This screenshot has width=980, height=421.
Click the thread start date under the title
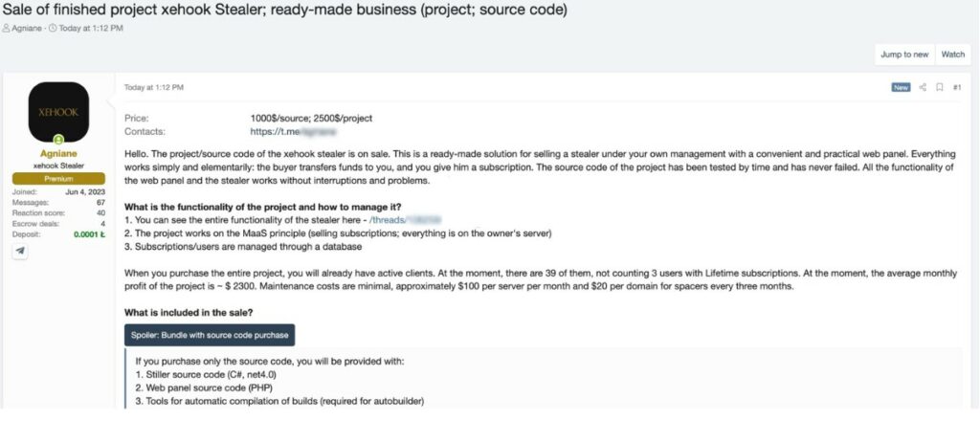pos(93,28)
